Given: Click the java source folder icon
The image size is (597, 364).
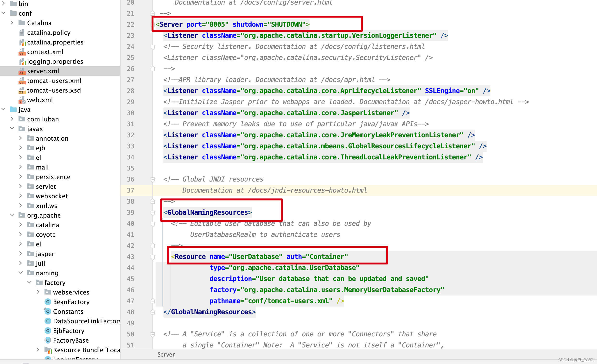Looking at the screenshot, I should point(13,109).
